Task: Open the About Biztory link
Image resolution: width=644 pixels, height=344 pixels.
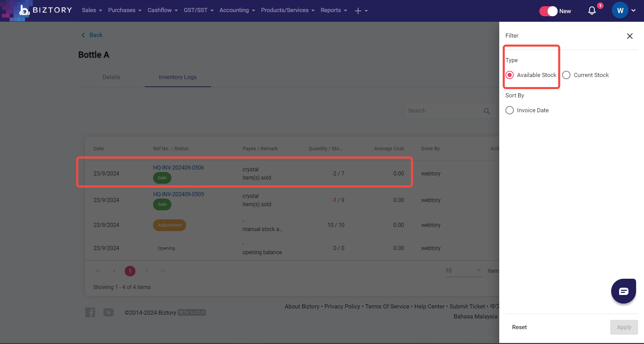Action: click(302, 306)
